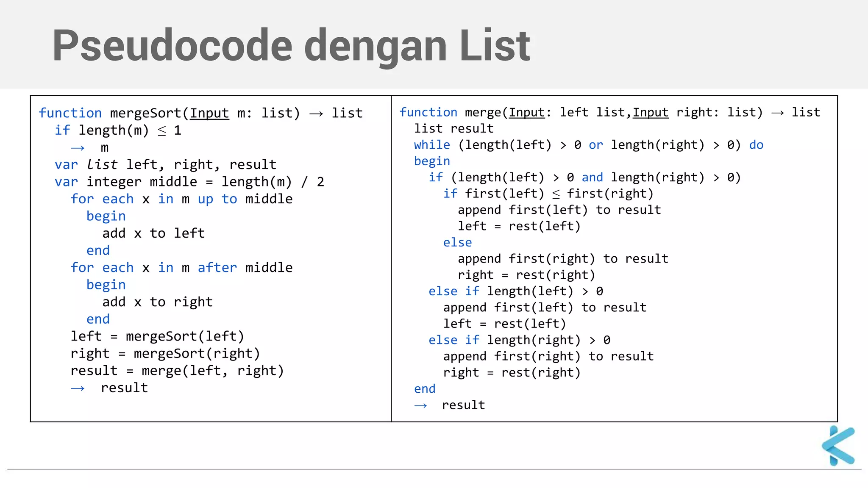This screenshot has width=868, height=488.
Task: Click the 'function' keyword of mergeSort
Action: tap(70, 113)
